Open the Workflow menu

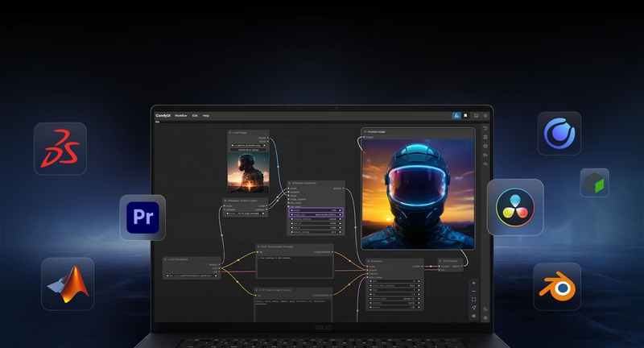[180, 115]
